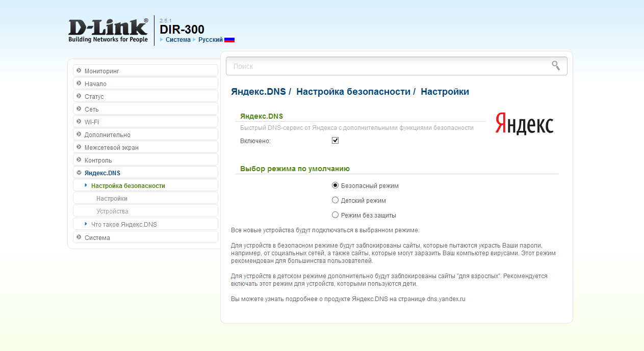Image resolution: width=644 pixels, height=351 pixels.
Task: Click the Russian flag icon
Action: (x=229, y=40)
